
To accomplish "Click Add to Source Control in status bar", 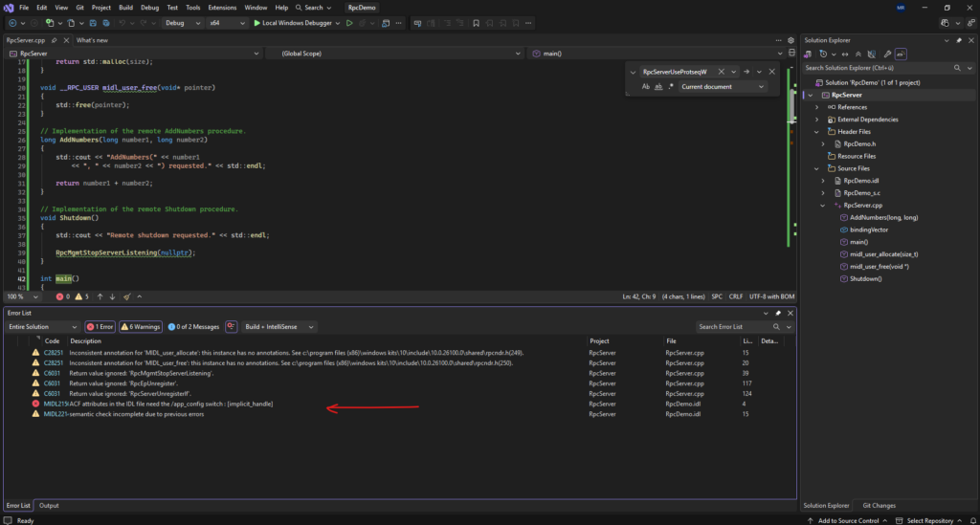I will [x=847, y=520].
